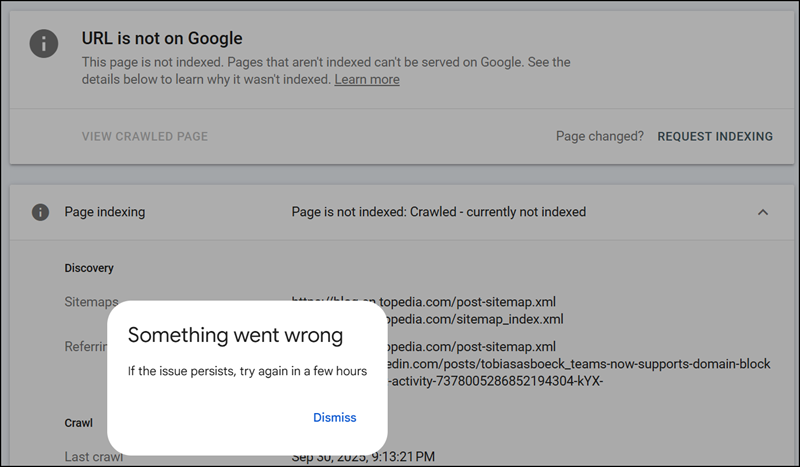The width and height of the screenshot is (800, 467).
Task: Click the Page indexing row label
Action: coord(105,212)
